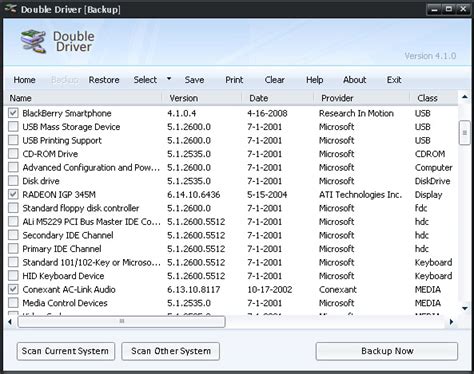474x374 pixels.
Task: Click the Select toolbar item
Action: [145, 80]
